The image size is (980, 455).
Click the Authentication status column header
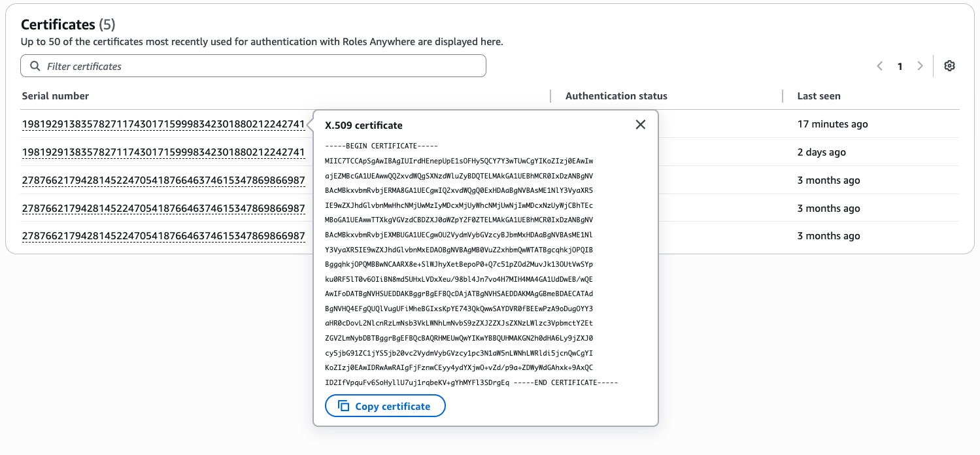point(617,96)
